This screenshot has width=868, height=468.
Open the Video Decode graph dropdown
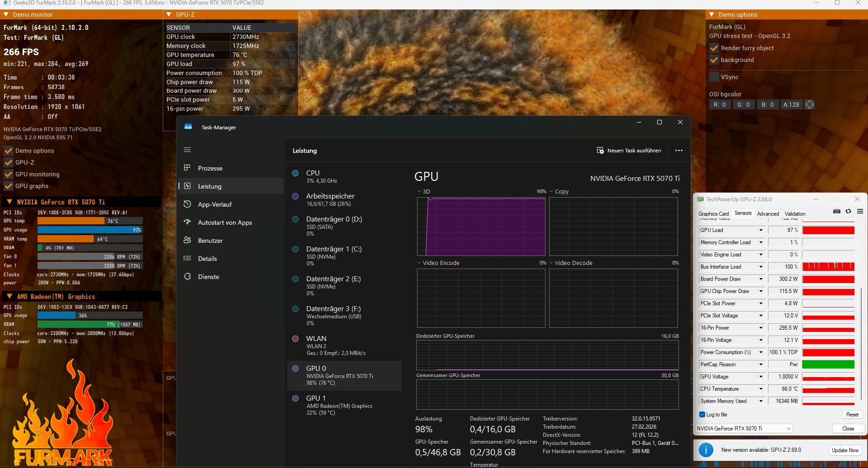551,263
